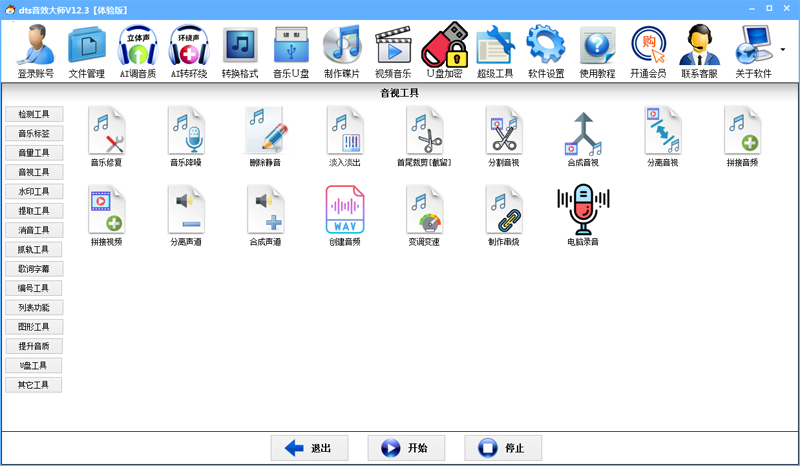
Task: Select 抓轨工具 sidebar button
Action: 34,250
